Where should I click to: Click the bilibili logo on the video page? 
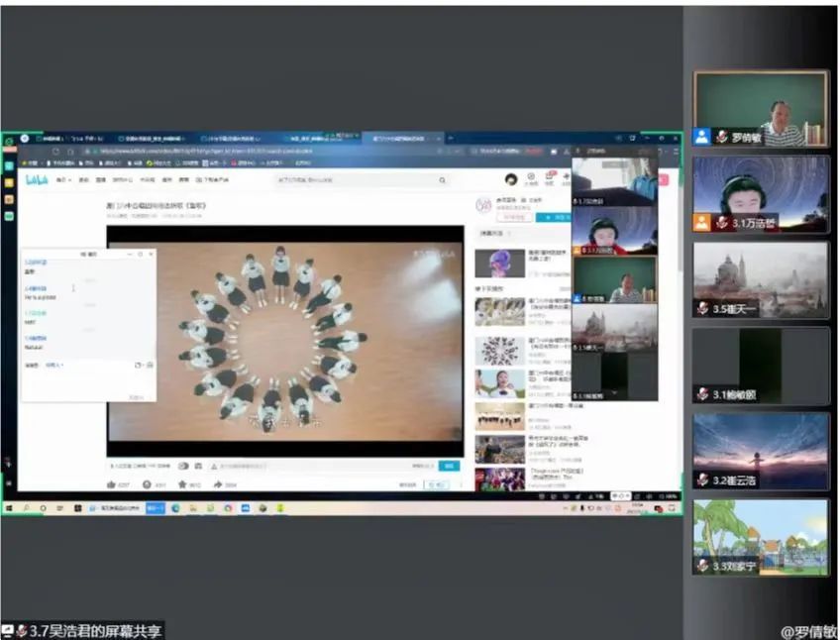[37, 179]
